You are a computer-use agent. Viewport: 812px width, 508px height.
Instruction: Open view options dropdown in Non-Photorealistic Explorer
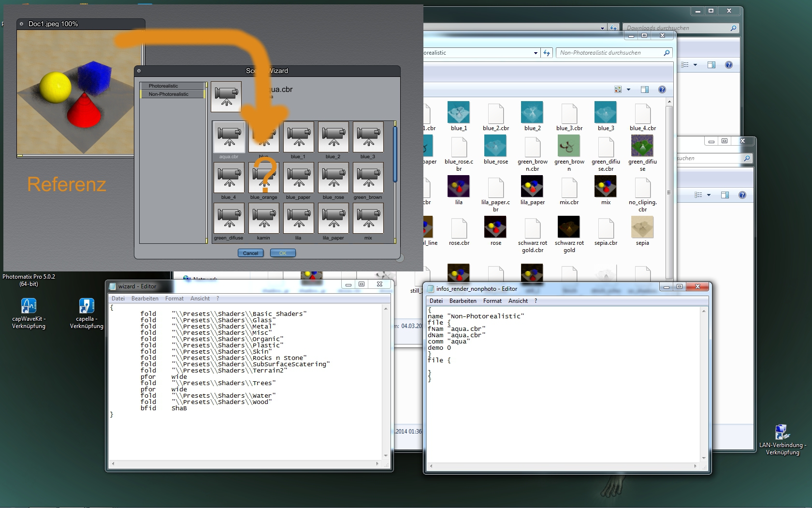click(x=629, y=90)
